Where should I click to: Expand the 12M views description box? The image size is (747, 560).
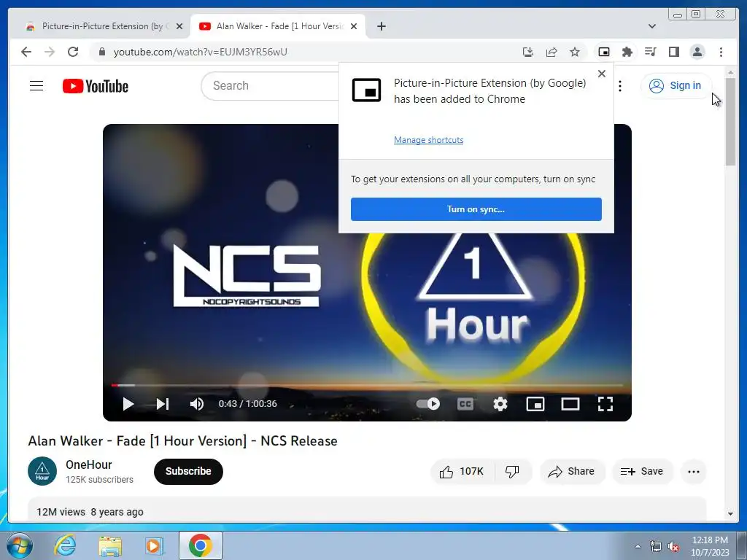[x=367, y=510]
